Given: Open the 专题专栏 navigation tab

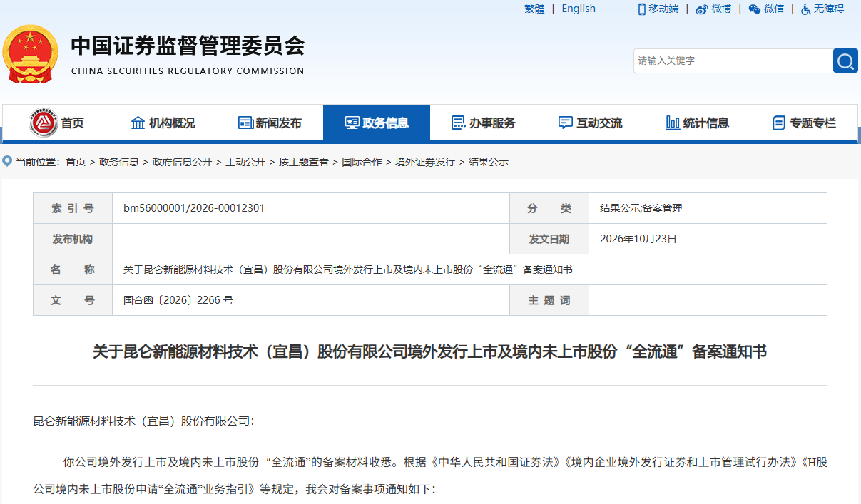Looking at the screenshot, I should click(x=804, y=123).
